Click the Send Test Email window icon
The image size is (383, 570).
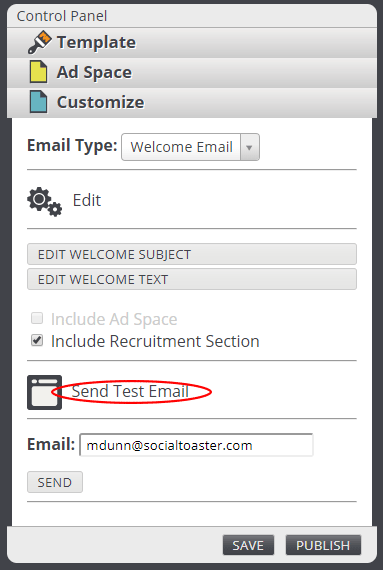[x=44, y=392]
